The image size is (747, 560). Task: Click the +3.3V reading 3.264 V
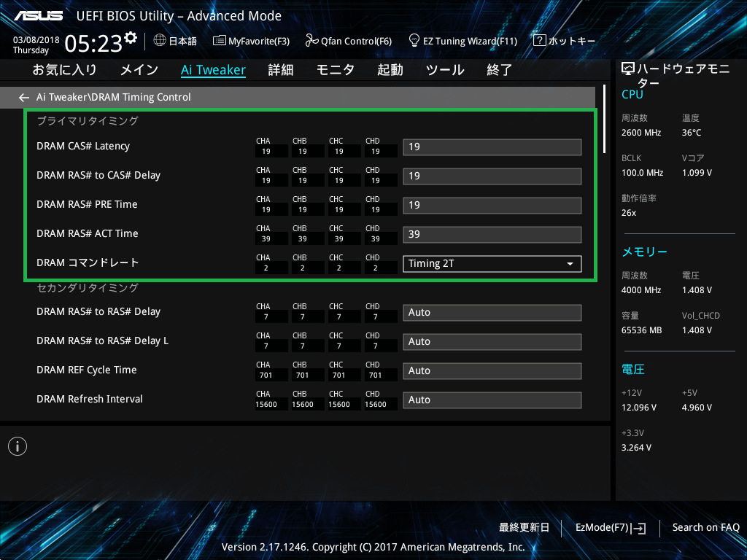[x=636, y=448]
